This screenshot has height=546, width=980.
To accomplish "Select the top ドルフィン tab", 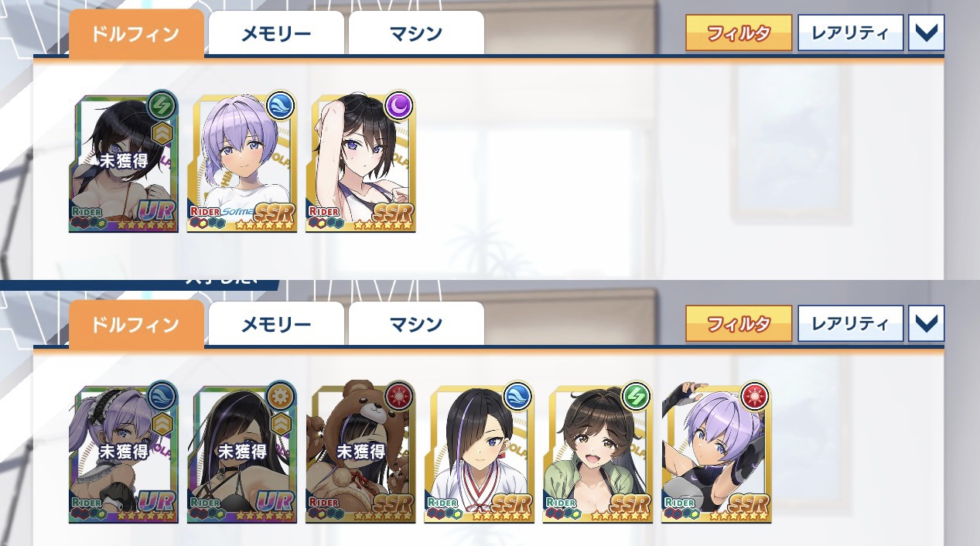I will [x=136, y=33].
